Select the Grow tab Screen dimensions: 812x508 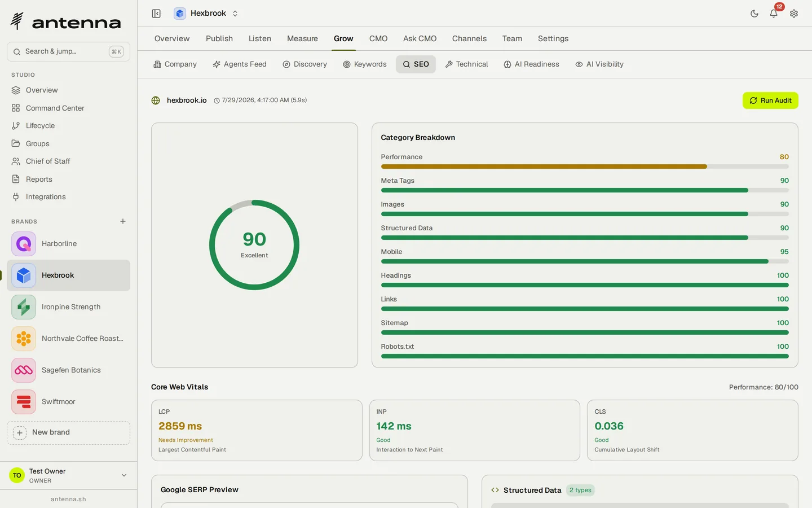(x=343, y=38)
